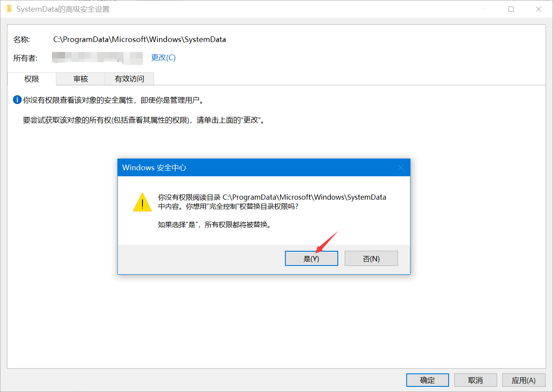The width and height of the screenshot is (553, 392).
Task: Switch to the 审核 tab
Action: [81, 79]
